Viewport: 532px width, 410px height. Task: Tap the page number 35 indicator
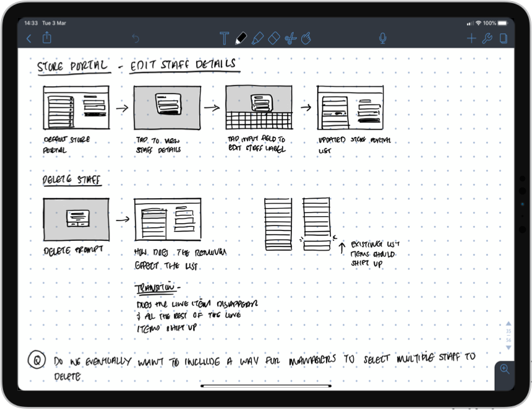point(508,331)
